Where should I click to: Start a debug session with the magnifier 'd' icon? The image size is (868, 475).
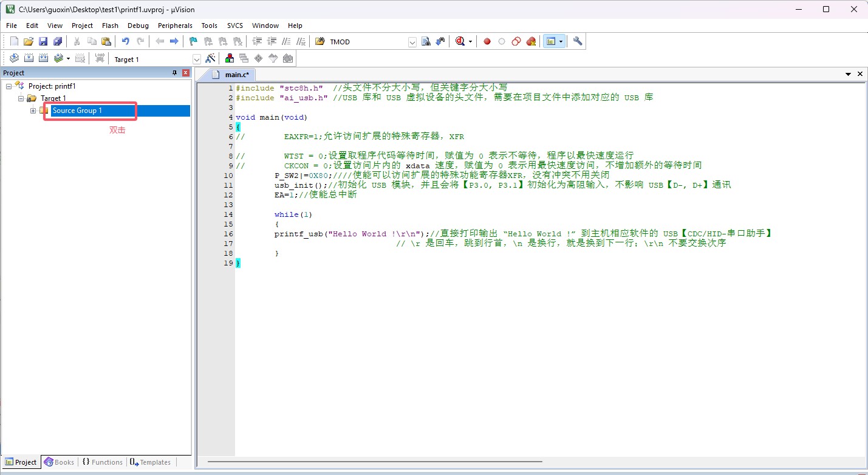(460, 41)
